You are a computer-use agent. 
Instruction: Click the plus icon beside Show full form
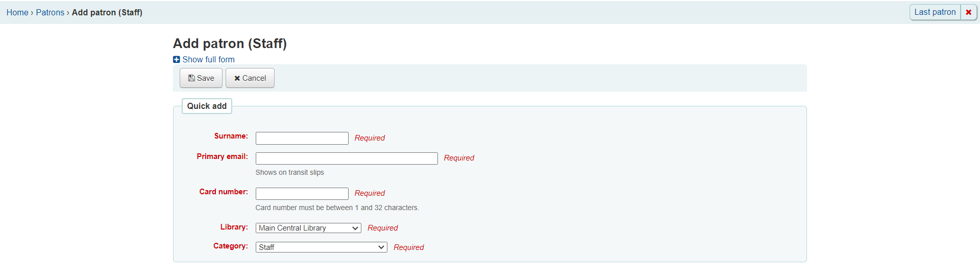point(176,60)
